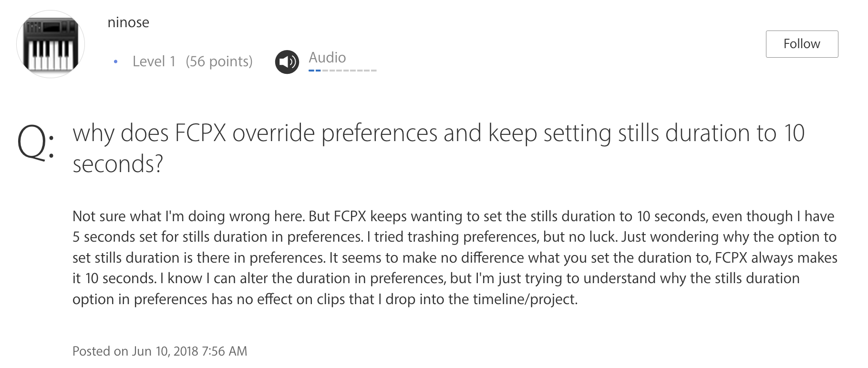This screenshot has height=368, width=868.
Task: Click the word "FCPX" in the question title
Action: [x=200, y=133]
